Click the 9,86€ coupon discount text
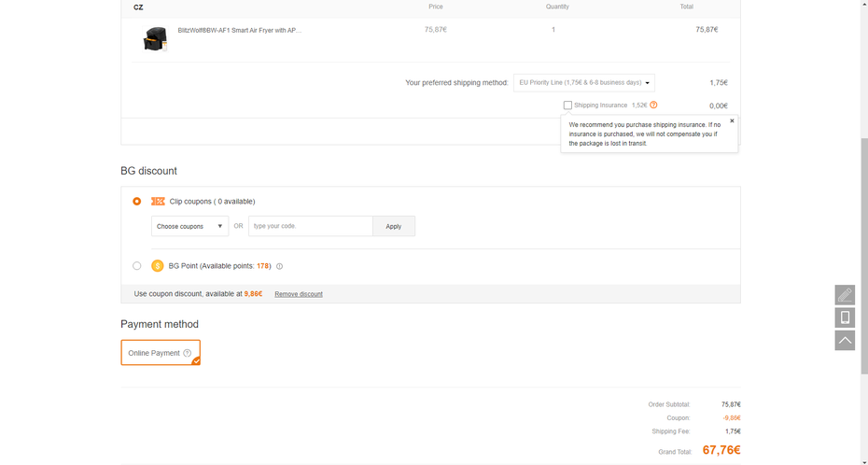Image resolution: width=868 pixels, height=465 pixels. point(253,294)
